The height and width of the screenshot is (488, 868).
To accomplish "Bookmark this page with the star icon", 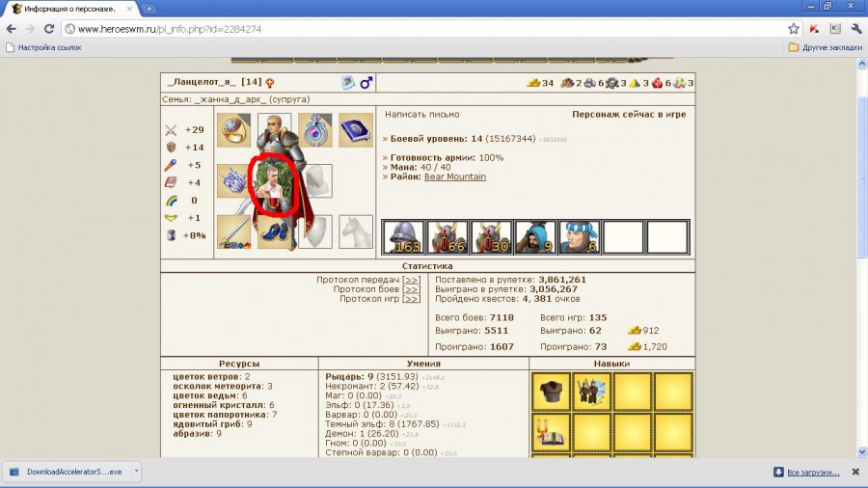I will point(793,29).
